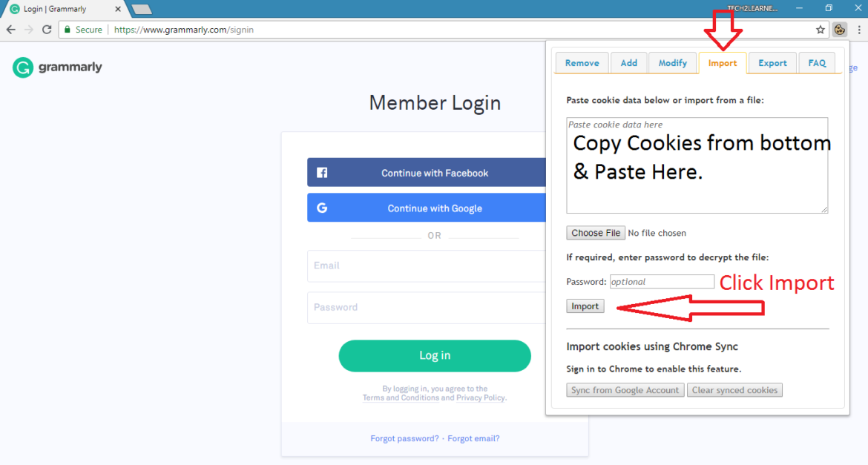The height and width of the screenshot is (465, 868).
Task: Switch to the Add tab
Action: [629, 63]
